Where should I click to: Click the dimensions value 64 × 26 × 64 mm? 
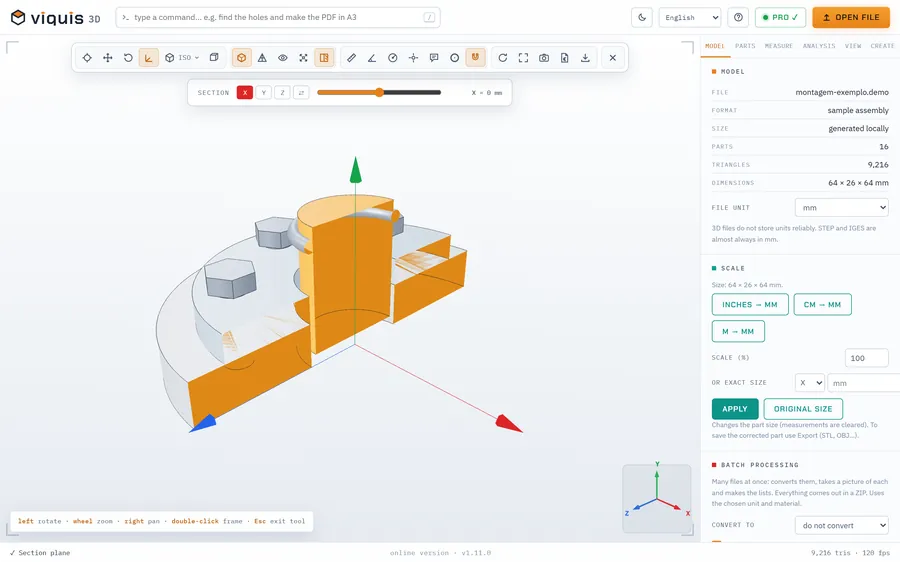(858, 183)
